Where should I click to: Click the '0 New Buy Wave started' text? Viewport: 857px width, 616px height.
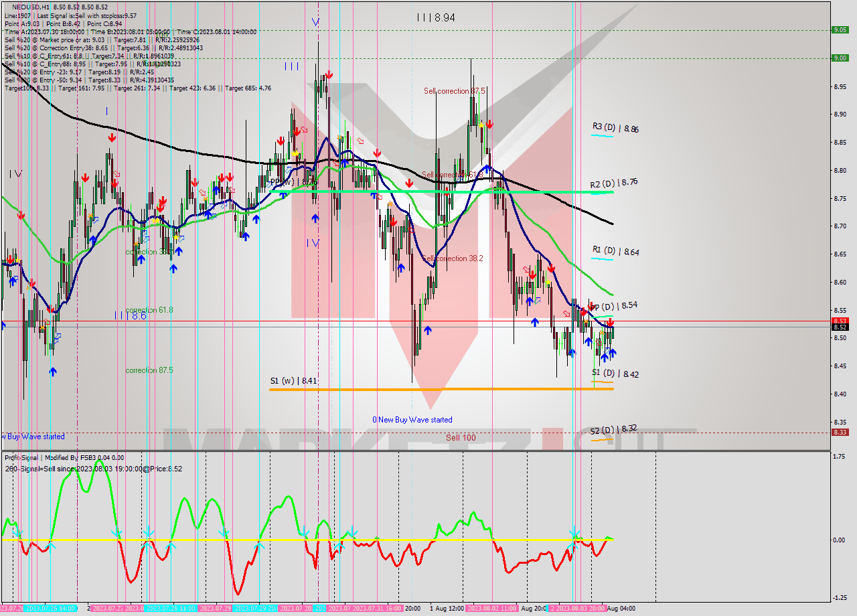point(412,420)
